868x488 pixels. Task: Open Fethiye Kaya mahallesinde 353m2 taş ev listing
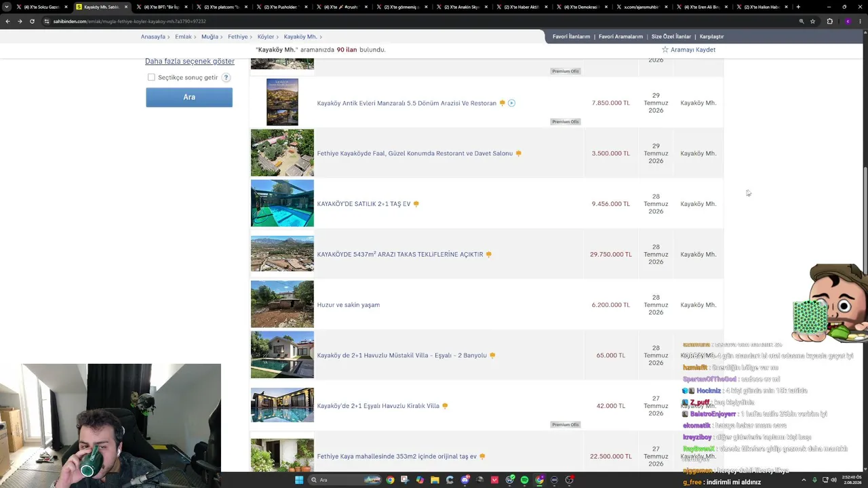[x=397, y=456]
